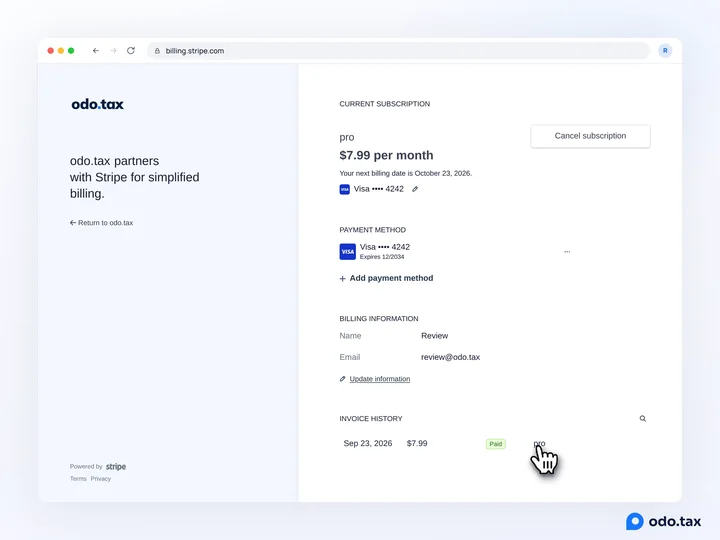Click the odo.tax logo in sidebar
The width and height of the screenshot is (720, 540).
97,104
